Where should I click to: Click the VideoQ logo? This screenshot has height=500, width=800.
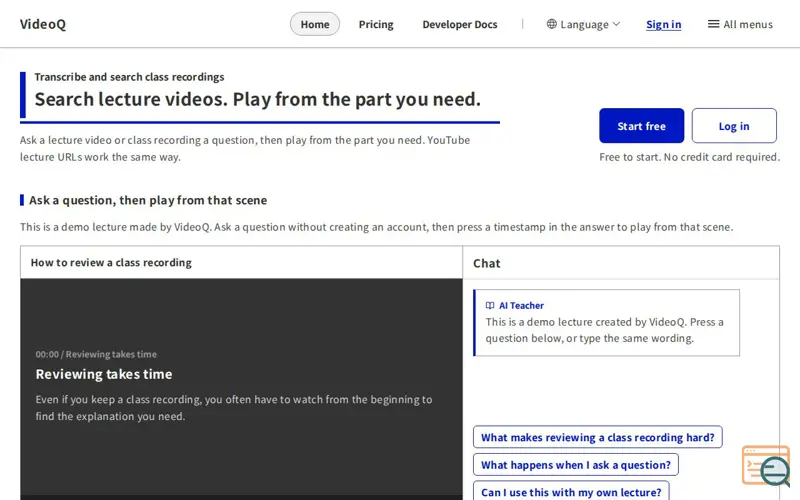point(43,24)
